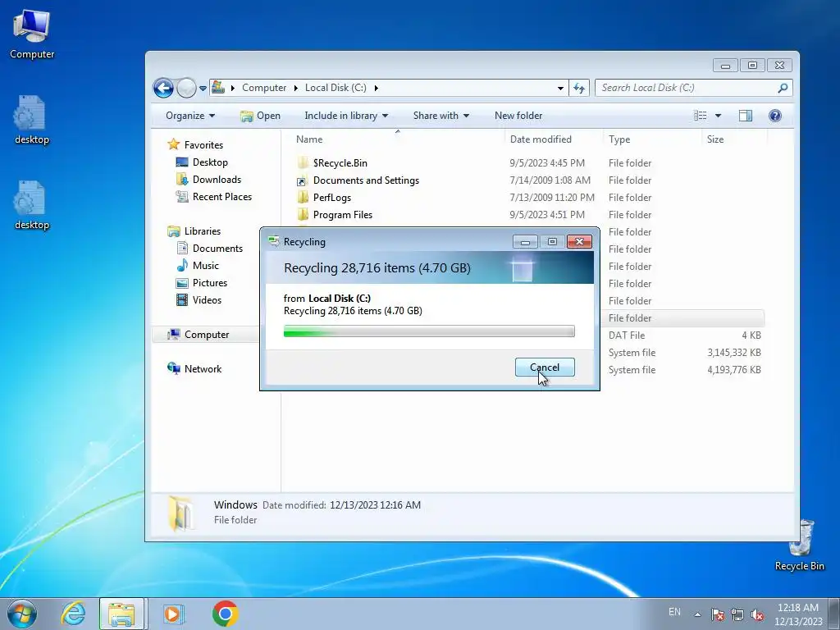Click Local Disk (C:) breadcrumb segment
Viewport: 840px width, 630px height.
(x=336, y=87)
